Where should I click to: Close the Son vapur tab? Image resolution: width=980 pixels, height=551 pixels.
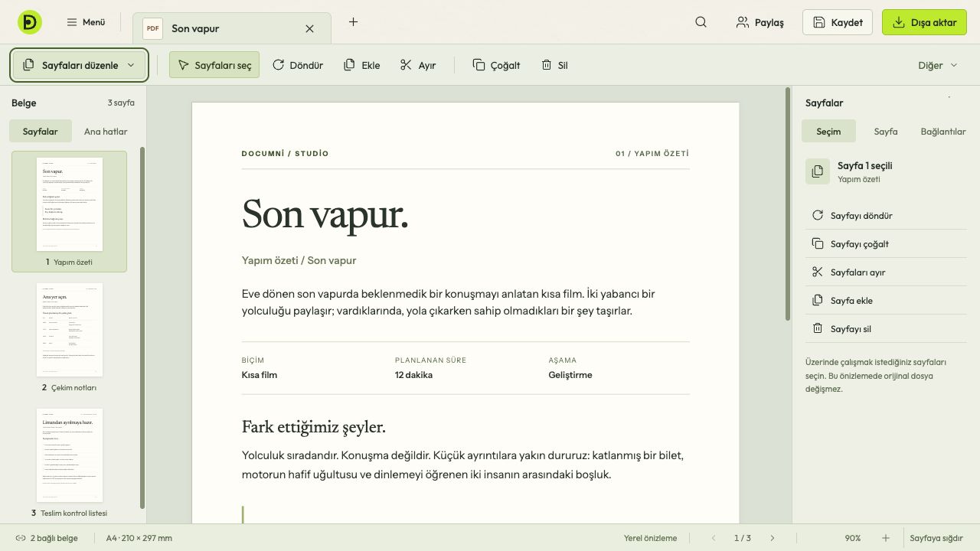pyautogui.click(x=309, y=28)
